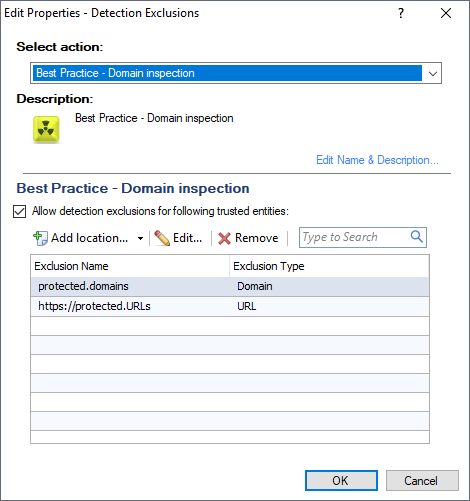Click the Cancel button
The width and height of the screenshot is (470, 501).
coord(422,480)
